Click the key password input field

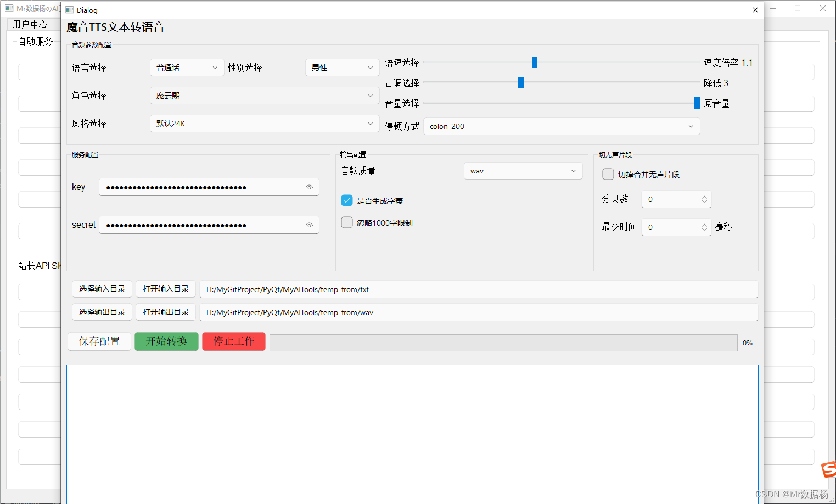209,187
